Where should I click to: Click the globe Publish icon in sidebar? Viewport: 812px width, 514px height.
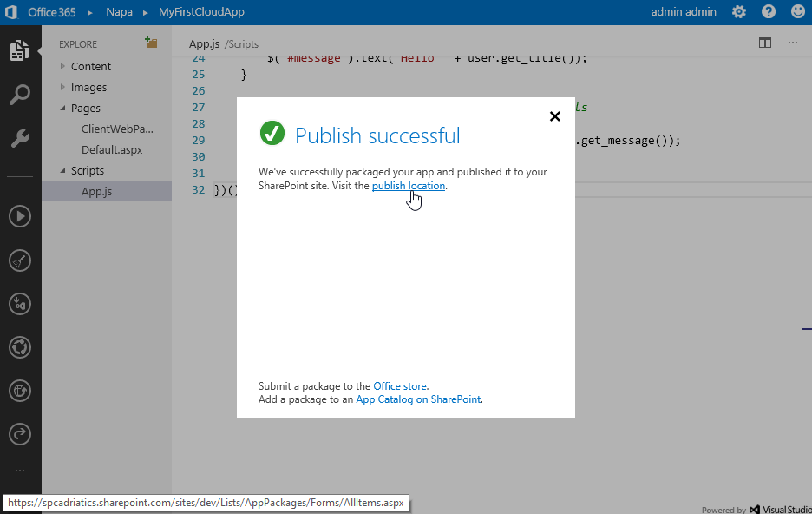pos(19,391)
